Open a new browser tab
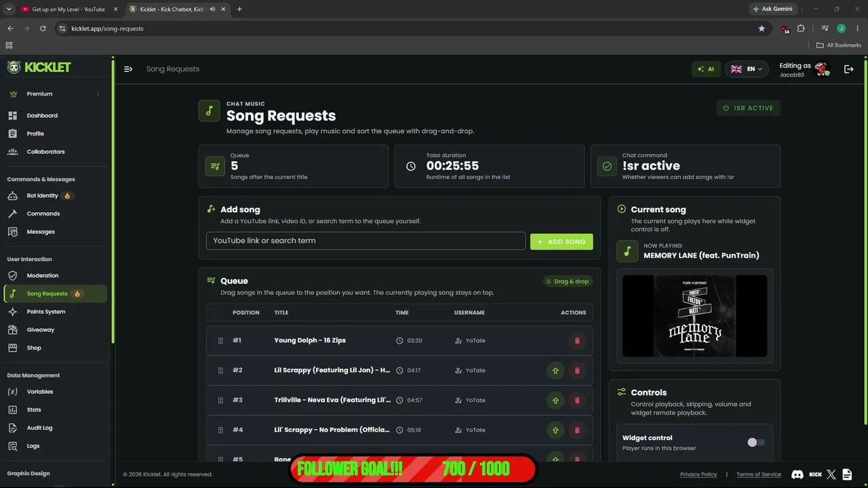 [239, 9]
